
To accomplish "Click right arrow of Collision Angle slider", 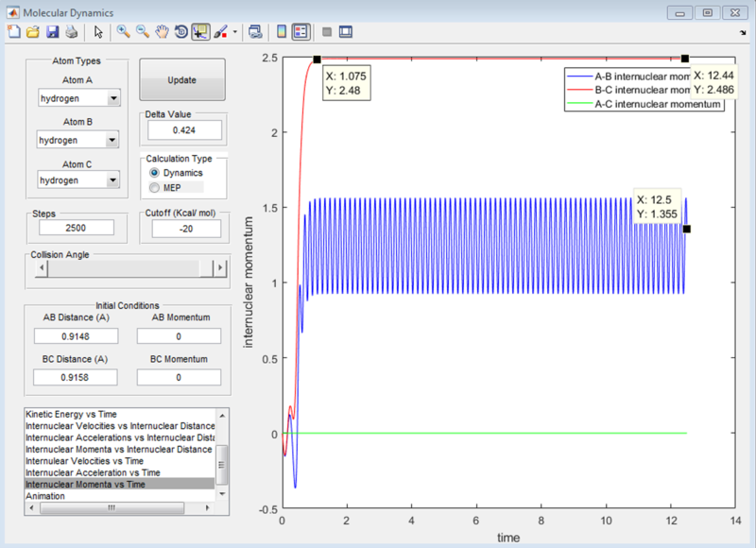I will point(221,268).
